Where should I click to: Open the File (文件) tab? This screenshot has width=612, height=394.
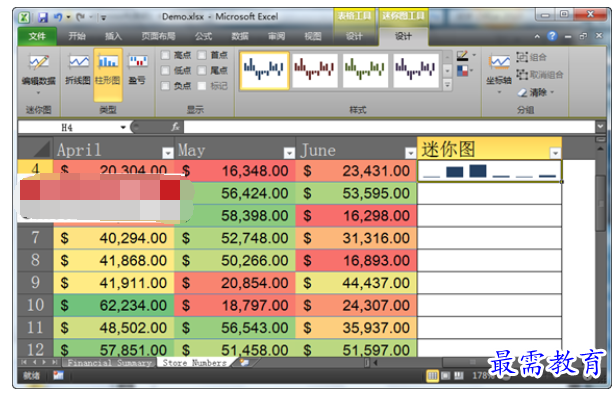tap(37, 36)
